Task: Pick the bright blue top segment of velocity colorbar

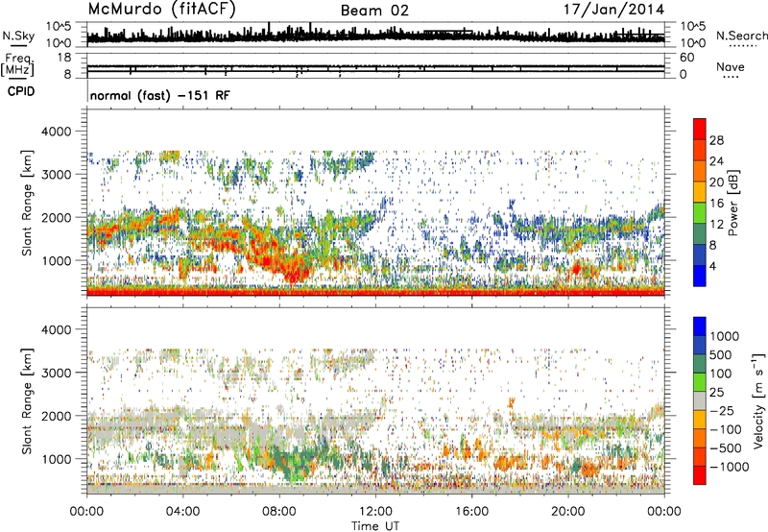Action: tap(700, 326)
